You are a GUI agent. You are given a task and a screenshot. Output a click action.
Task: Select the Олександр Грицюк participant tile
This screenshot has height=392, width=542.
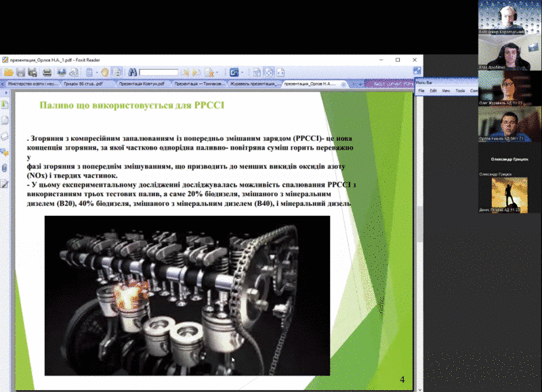510,159
